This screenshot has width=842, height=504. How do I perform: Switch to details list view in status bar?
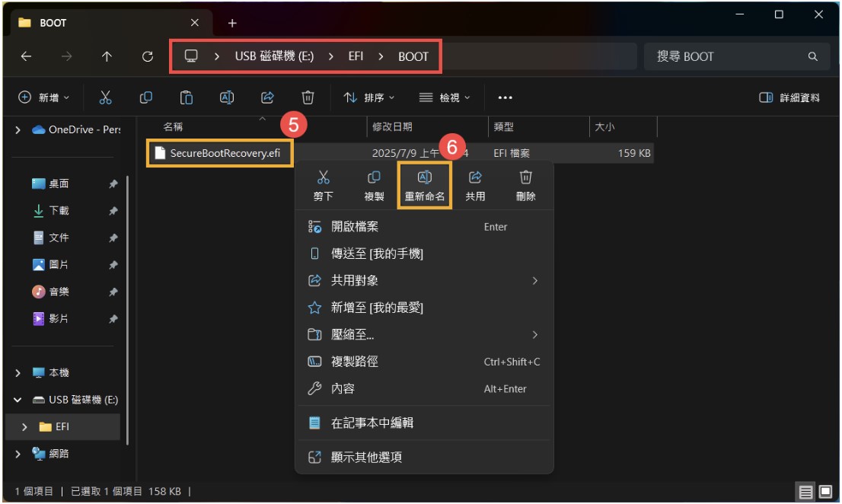pyautogui.click(x=805, y=492)
